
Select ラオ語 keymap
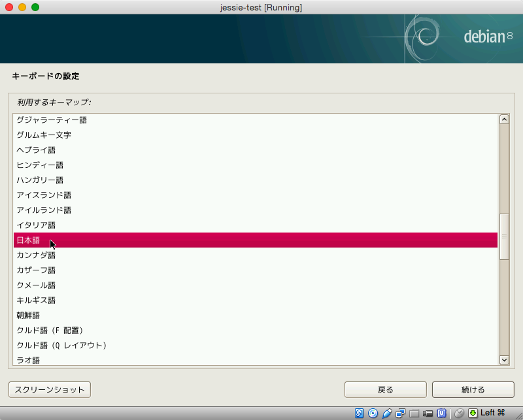tap(256, 359)
